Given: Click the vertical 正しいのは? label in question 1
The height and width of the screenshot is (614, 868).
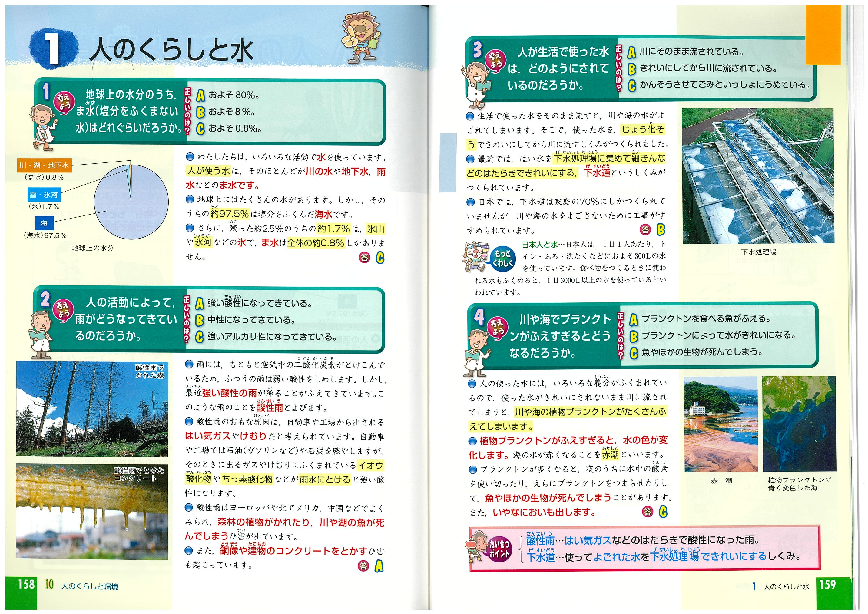Looking at the screenshot, I should pyautogui.click(x=187, y=112).
